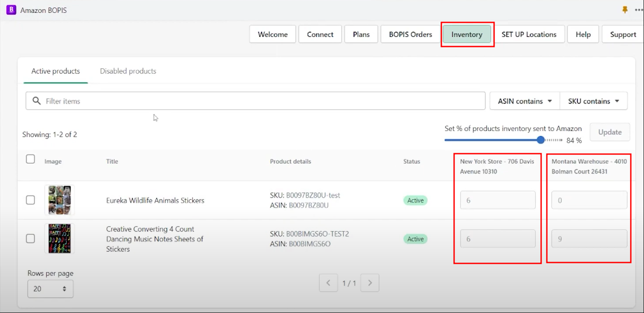Open the Plans tab
The width and height of the screenshot is (644, 313).
coord(361,34)
